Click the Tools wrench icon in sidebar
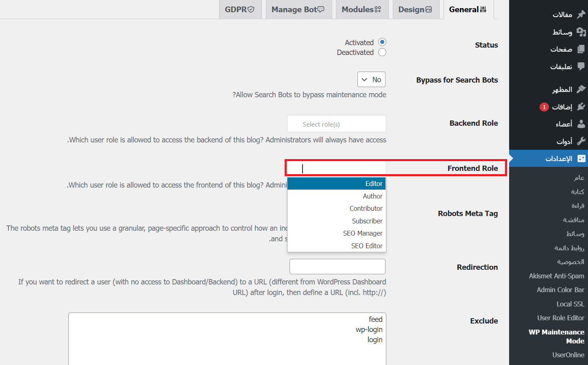 click(x=581, y=141)
